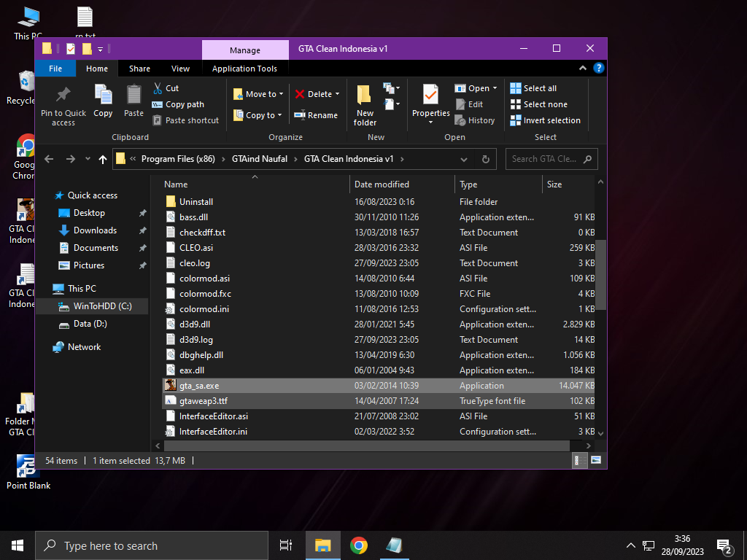The height and width of the screenshot is (560, 747).
Task: Click the New folder icon
Action: pyautogui.click(x=365, y=94)
